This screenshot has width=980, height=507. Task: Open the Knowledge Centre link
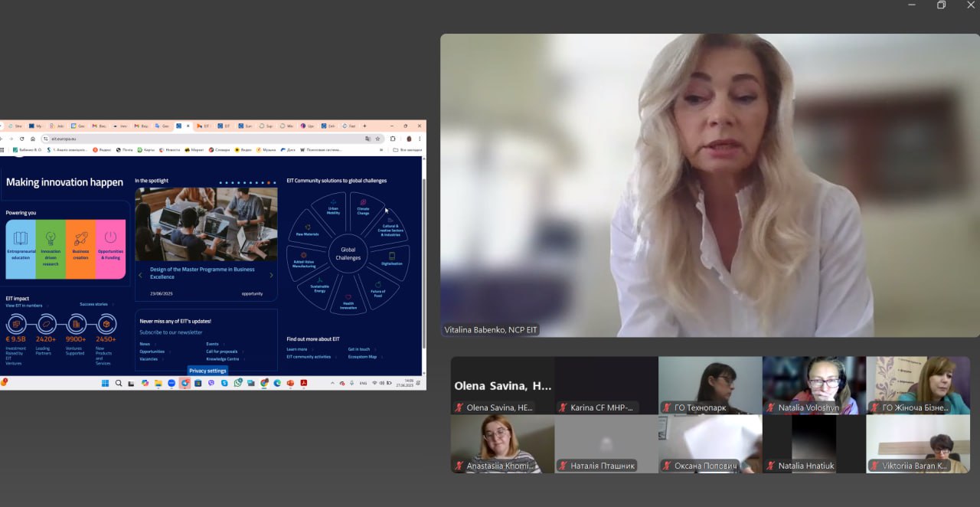click(x=223, y=358)
